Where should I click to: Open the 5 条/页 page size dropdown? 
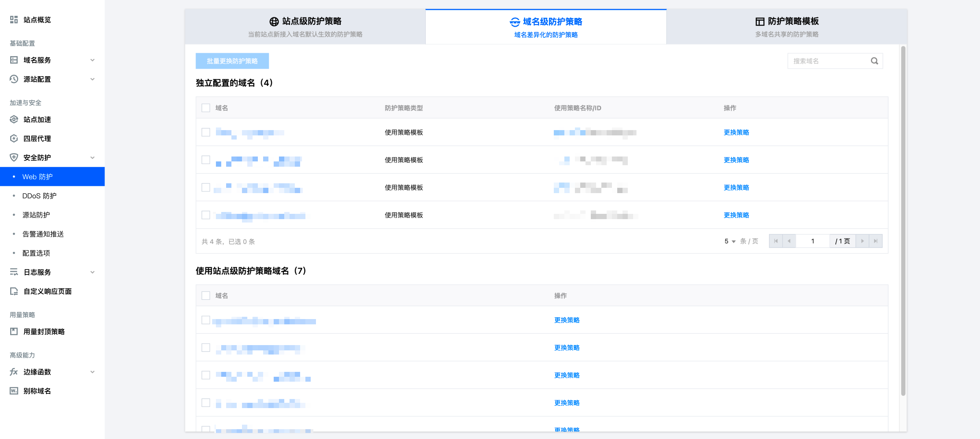[730, 241]
